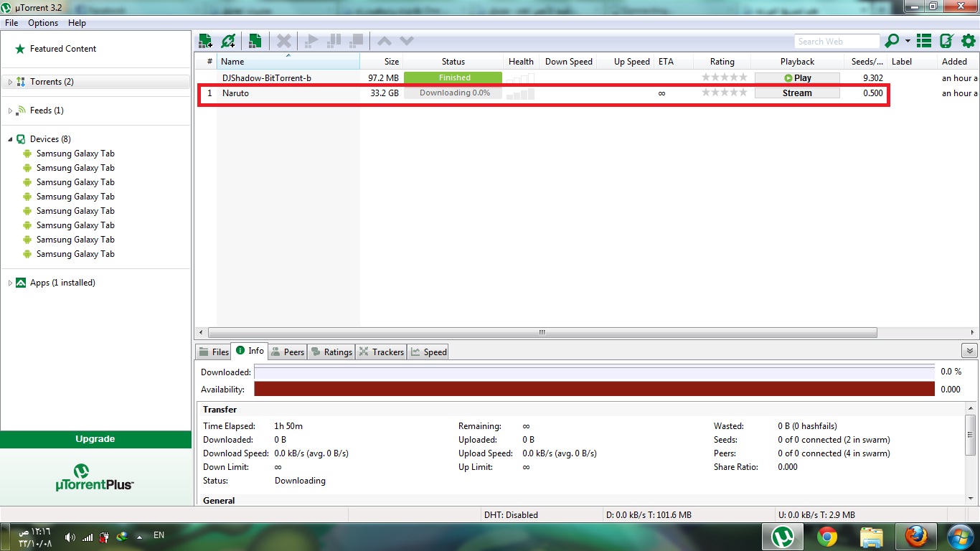
Task: Sort by the Size column header
Action: [x=381, y=62]
